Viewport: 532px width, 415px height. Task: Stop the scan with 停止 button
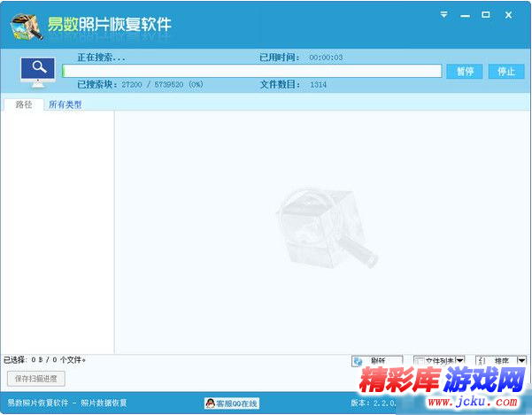point(506,71)
